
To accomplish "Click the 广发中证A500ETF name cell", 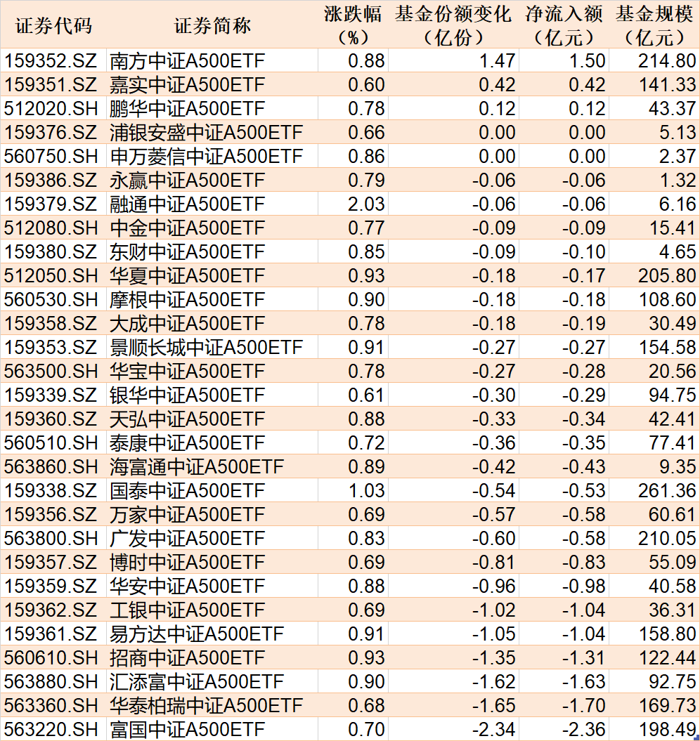I will tap(188, 539).
